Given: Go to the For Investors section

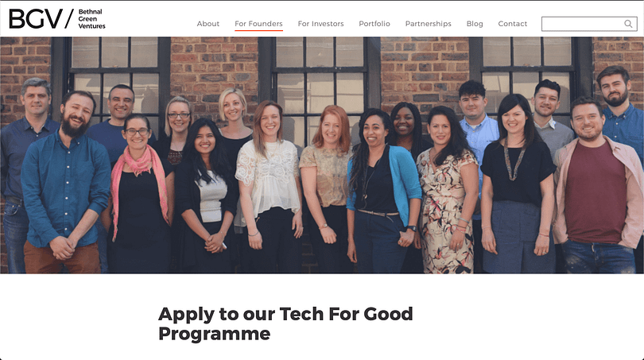Looking at the screenshot, I should point(320,24).
